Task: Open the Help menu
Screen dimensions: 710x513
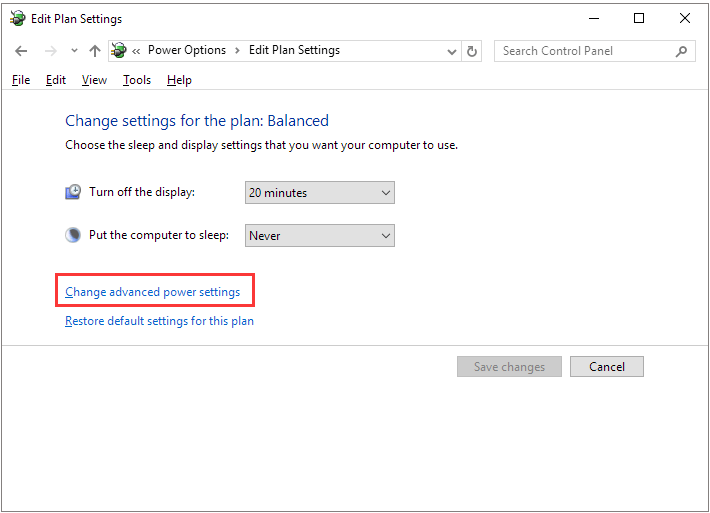Action: [179, 80]
